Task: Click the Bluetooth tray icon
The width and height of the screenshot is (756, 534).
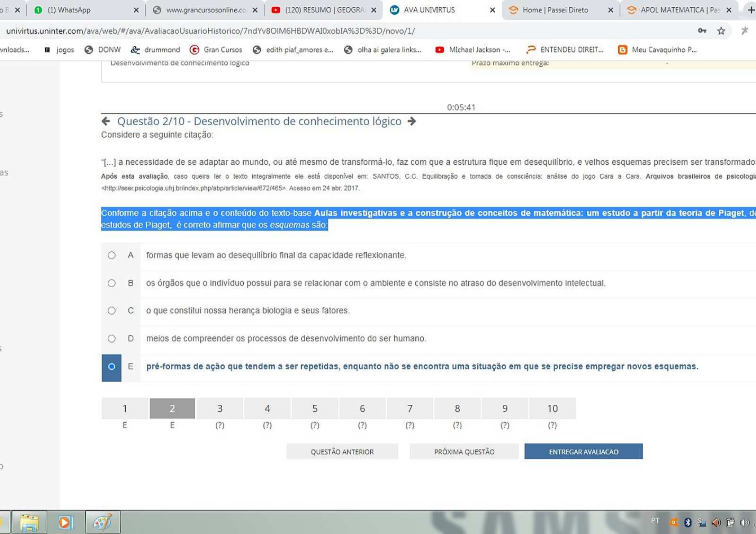Action: 687,522
